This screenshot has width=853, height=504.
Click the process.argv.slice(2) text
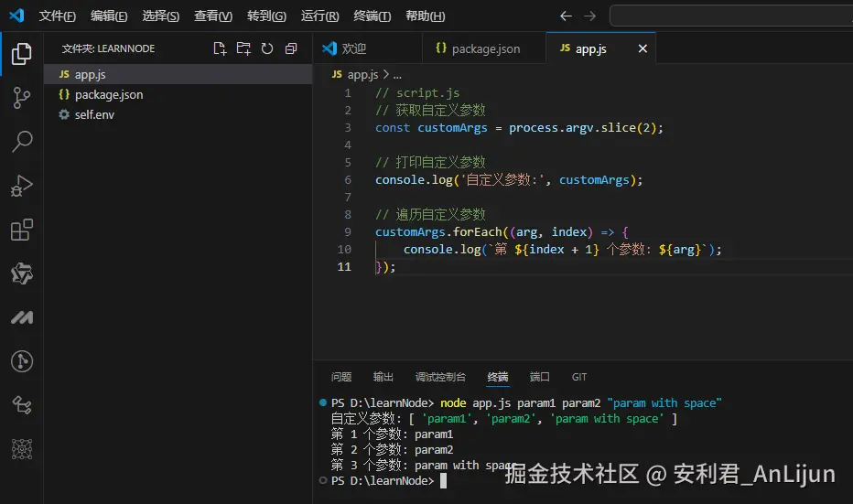click(x=584, y=128)
